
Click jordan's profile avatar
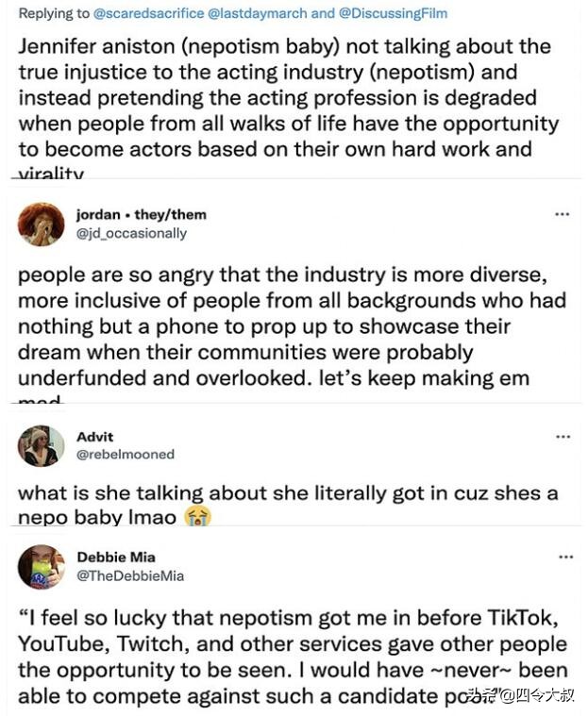41,225
